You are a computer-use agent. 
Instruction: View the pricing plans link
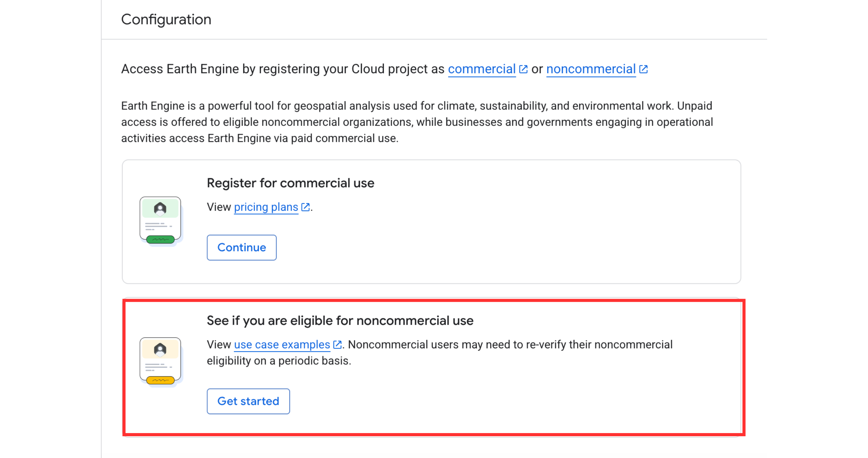(266, 207)
